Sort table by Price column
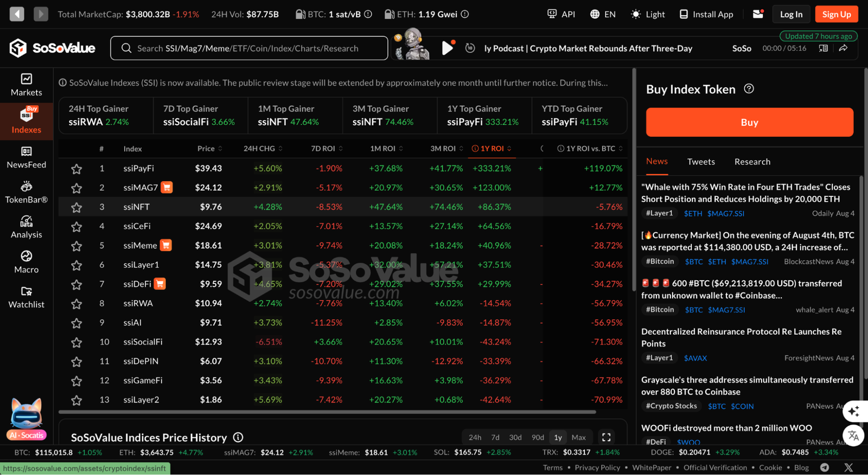 (x=209, y=149)
